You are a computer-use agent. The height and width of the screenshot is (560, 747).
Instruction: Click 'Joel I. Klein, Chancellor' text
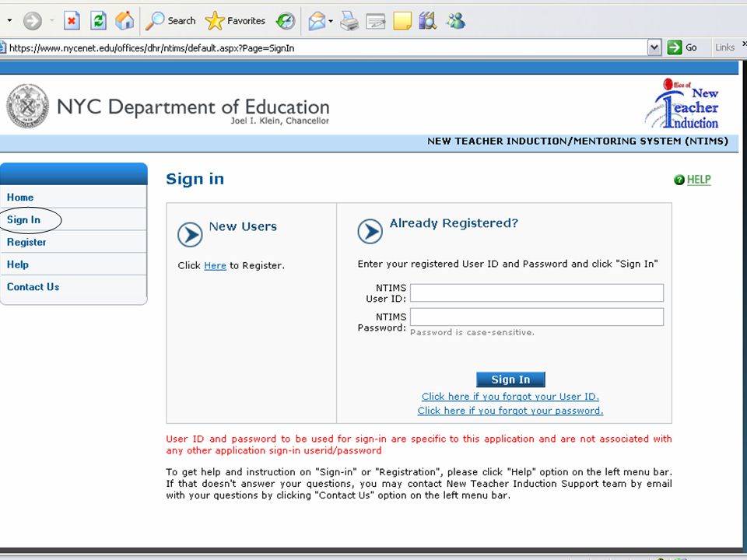(280, 121)
